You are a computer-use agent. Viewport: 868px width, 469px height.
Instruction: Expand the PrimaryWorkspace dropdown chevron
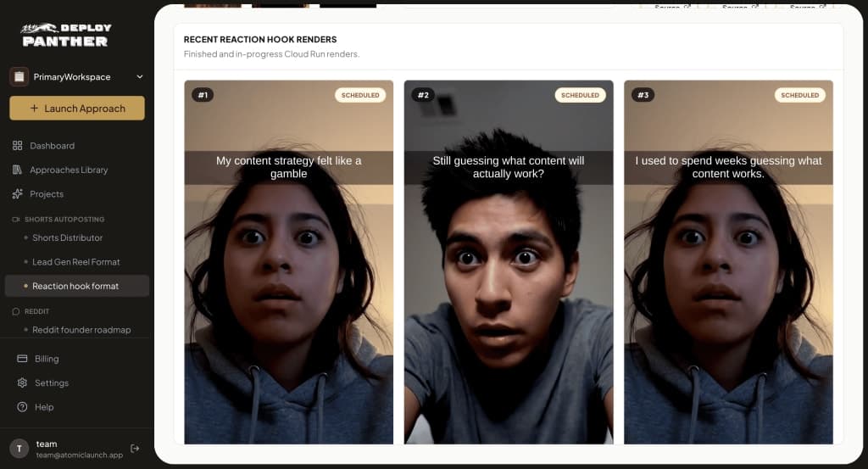[x=140, y=77]
